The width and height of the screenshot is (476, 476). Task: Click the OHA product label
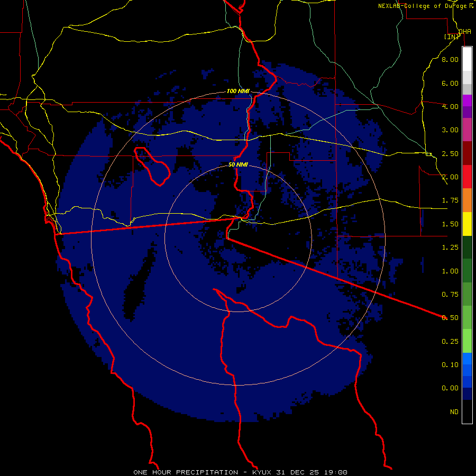465,31
